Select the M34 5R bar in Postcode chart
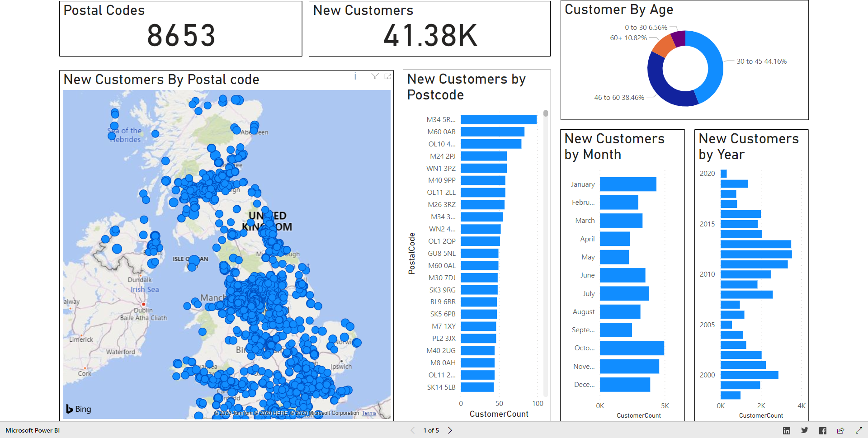Screen dimensions: 868x438 tap(499, 119)
